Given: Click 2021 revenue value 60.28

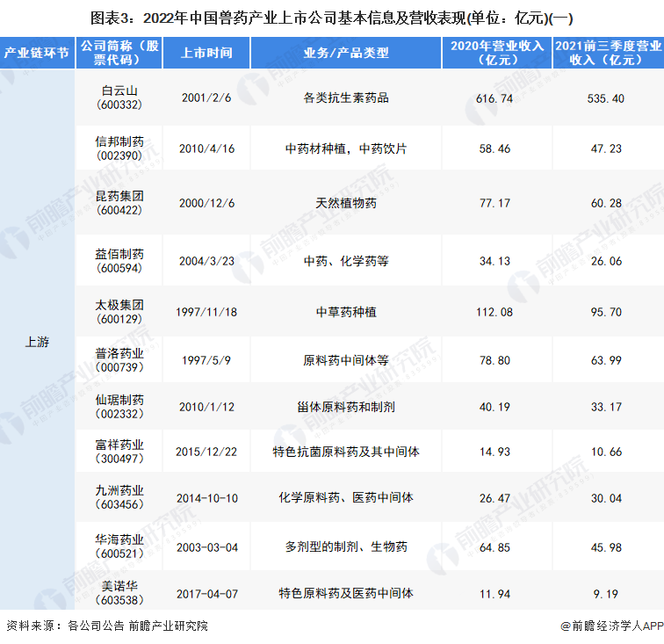Looking at the screenshot, I should (x=606, y=203).
